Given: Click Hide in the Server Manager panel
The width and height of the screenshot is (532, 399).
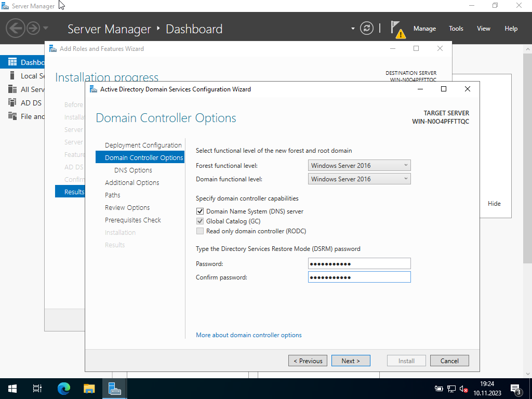Looking at the screenshot, I should click(494, 204).
